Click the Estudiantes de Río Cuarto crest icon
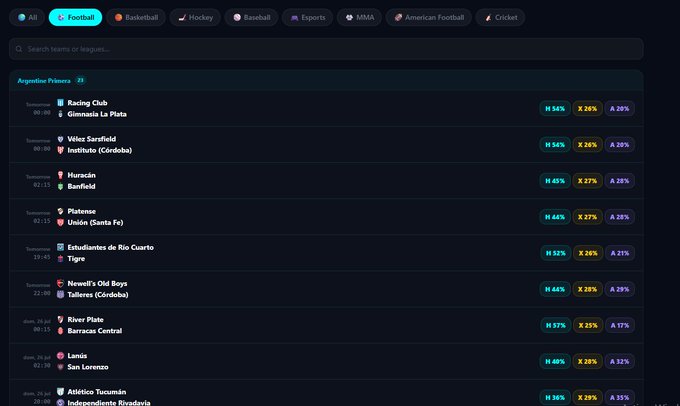This screenshot has width=680, height=406. [x=60, y=247]
